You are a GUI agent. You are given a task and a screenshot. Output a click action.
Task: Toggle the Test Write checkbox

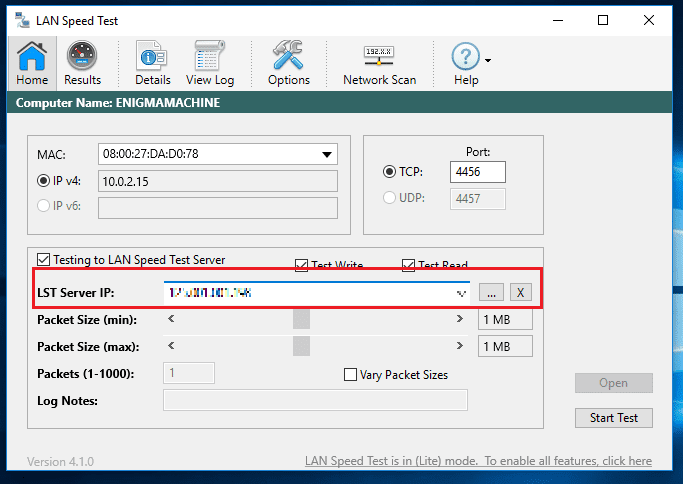point(301,265)
